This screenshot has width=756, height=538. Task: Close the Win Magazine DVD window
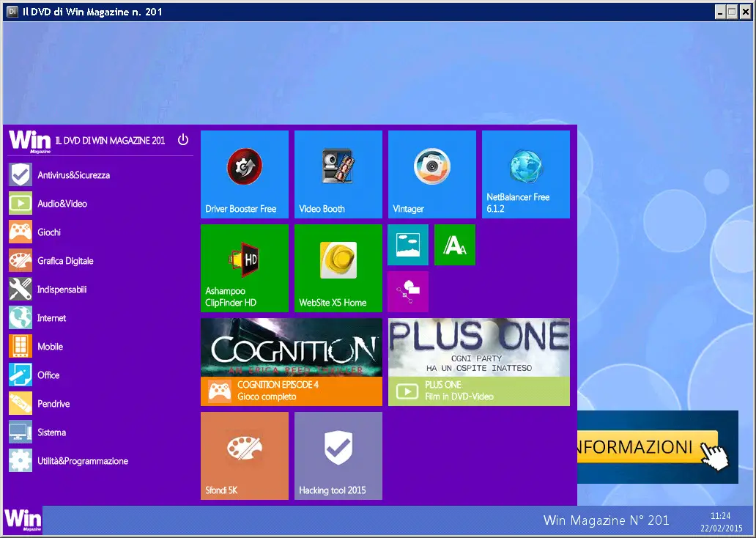[x=746, y=12]
